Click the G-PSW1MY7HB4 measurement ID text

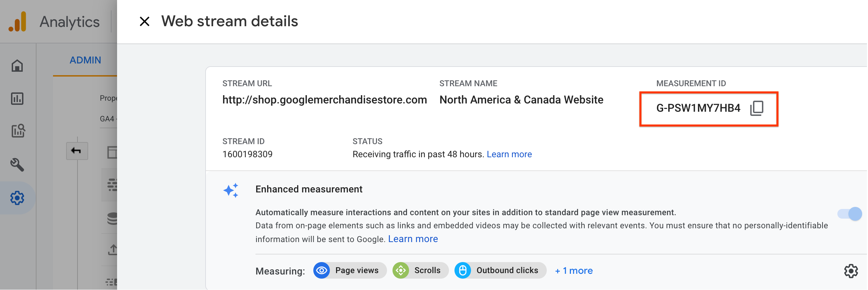(698, 108)
